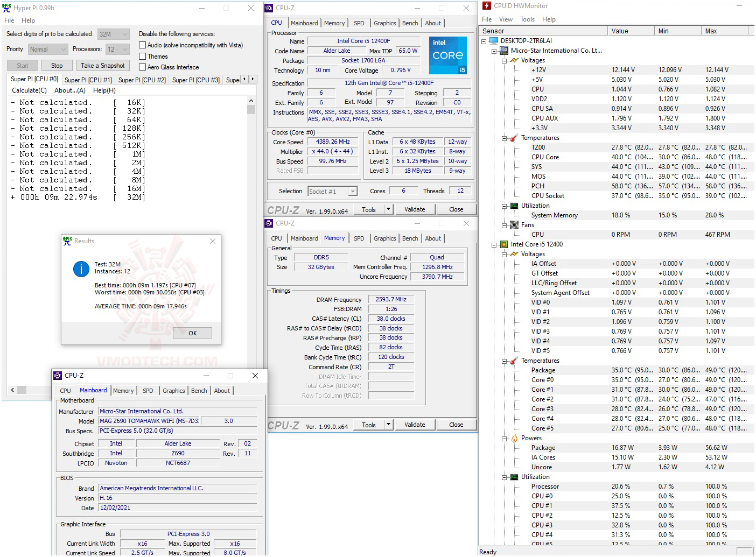This screenshot has height=557, width=756.
Task: Close the Results dialog with its X button
Action: click(x=213, y=241)
